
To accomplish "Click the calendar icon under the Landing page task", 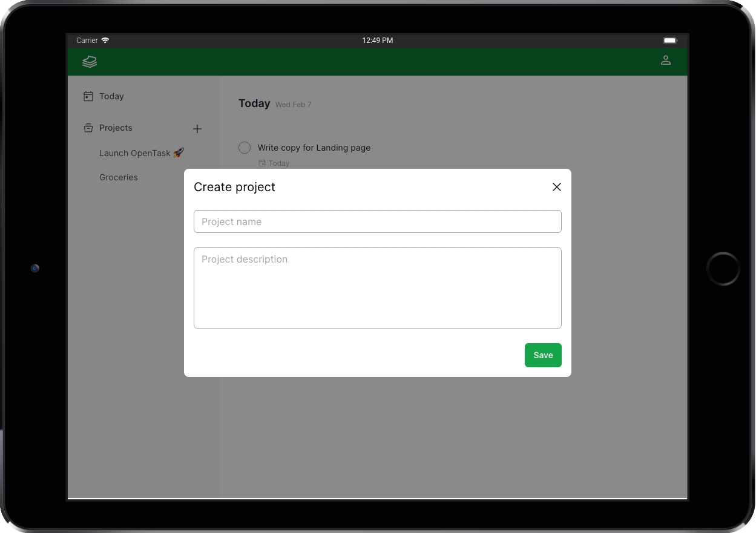I will pos(261,163).
